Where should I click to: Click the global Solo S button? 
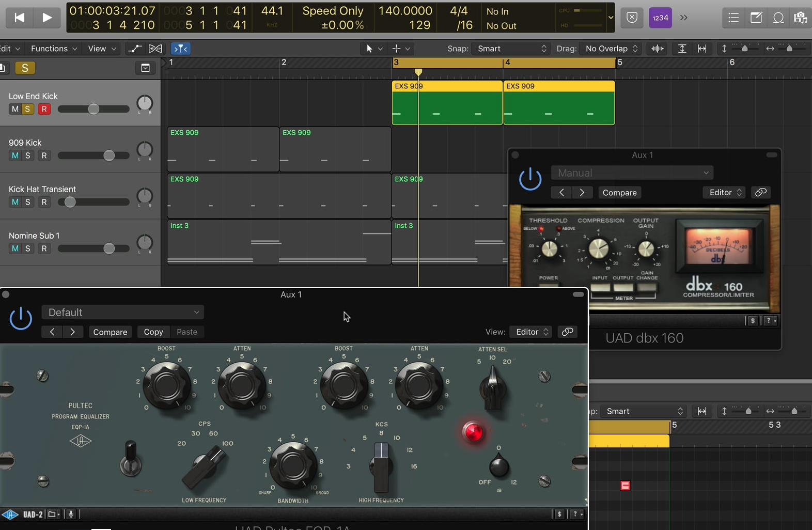tap(25, 68)
